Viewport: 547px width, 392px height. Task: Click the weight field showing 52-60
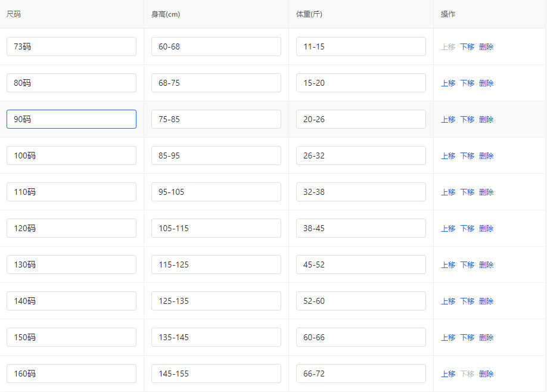[x=360, y=301]
